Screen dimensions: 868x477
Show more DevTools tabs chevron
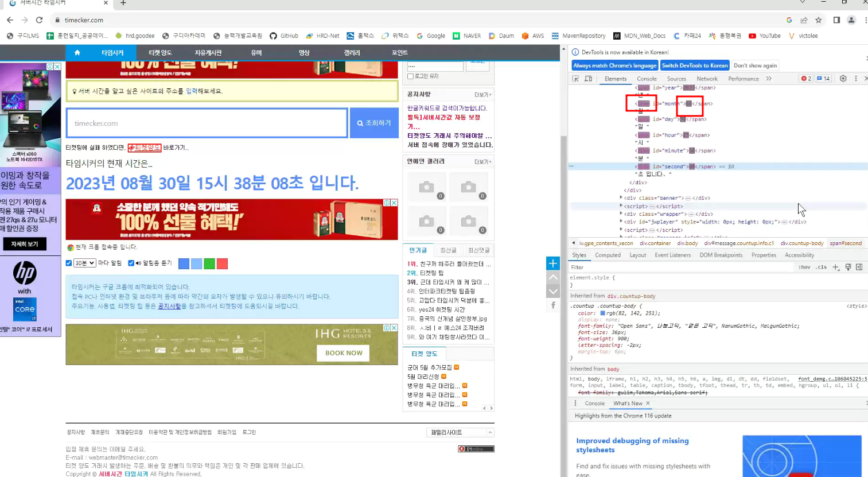[x=769, y=79]
